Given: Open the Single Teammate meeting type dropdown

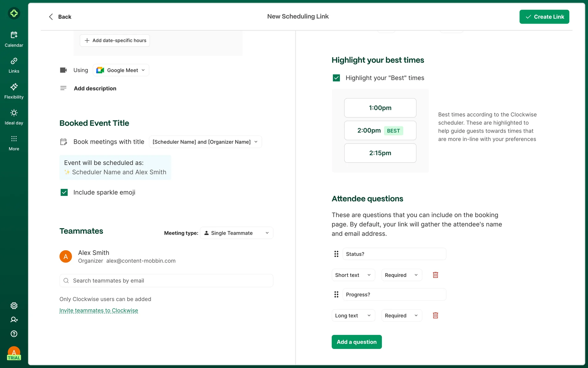Looking at the screenshot, I should [236, 233].
